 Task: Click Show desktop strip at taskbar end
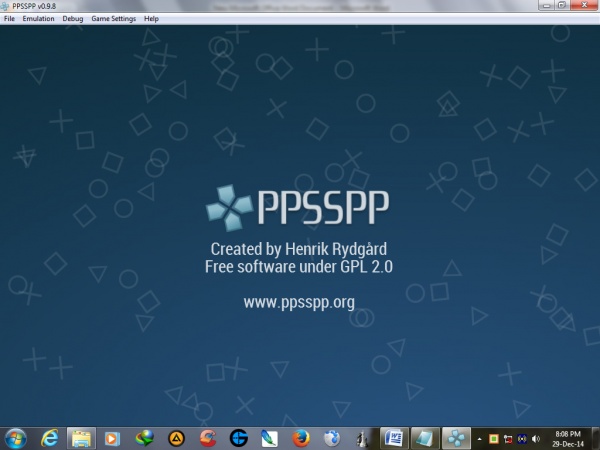(x=596, y=439)
